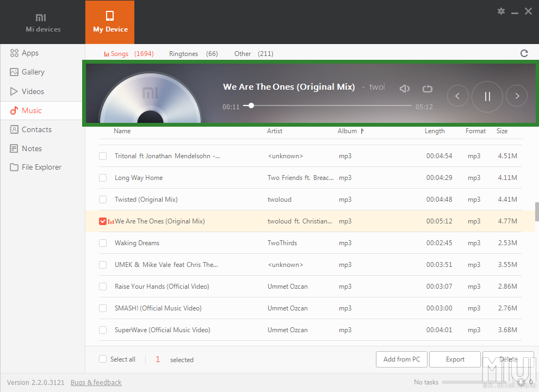
Task: Click the Waking Dreams song title
Action: pyautogui.click(x=137, y=243)
